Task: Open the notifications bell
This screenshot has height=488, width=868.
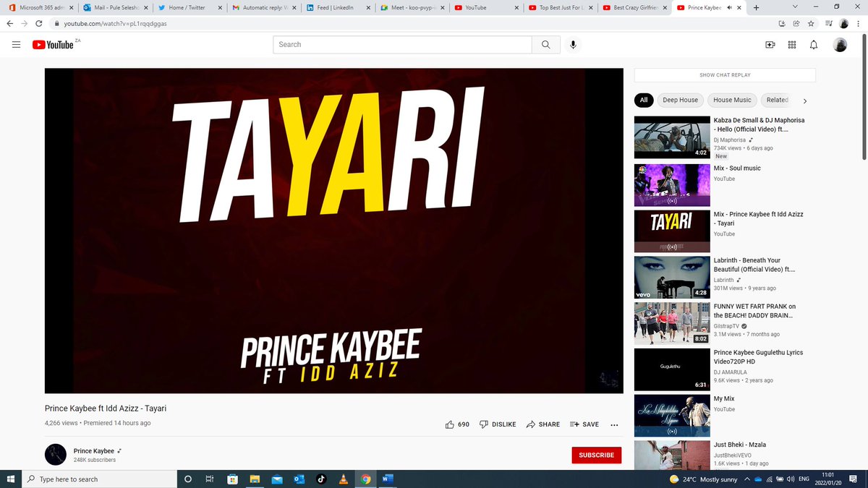Action: click(x=814, y=44)
